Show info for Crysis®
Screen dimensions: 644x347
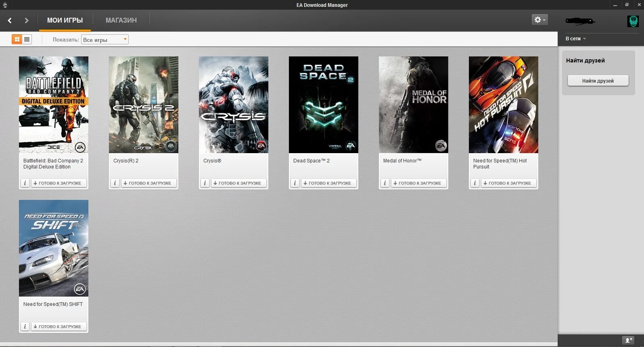click(205, 183)
